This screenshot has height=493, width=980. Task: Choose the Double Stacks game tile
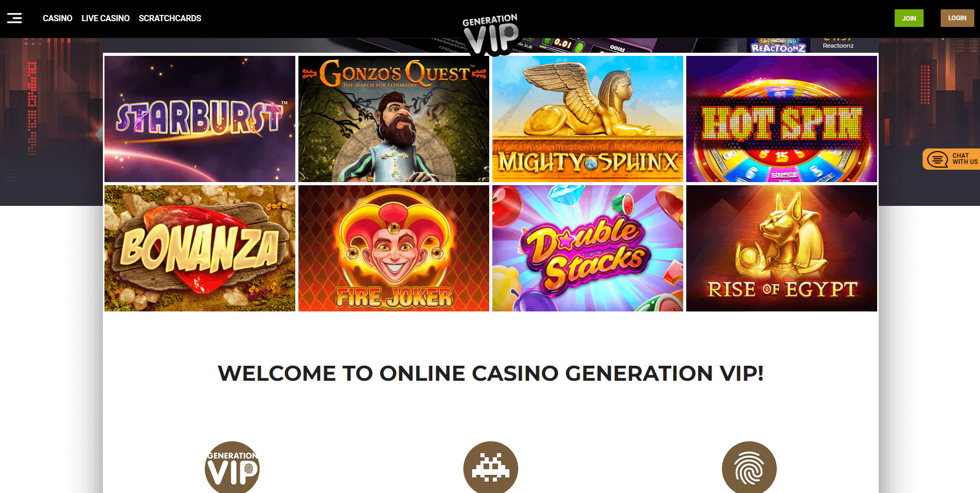coord(587,248)
